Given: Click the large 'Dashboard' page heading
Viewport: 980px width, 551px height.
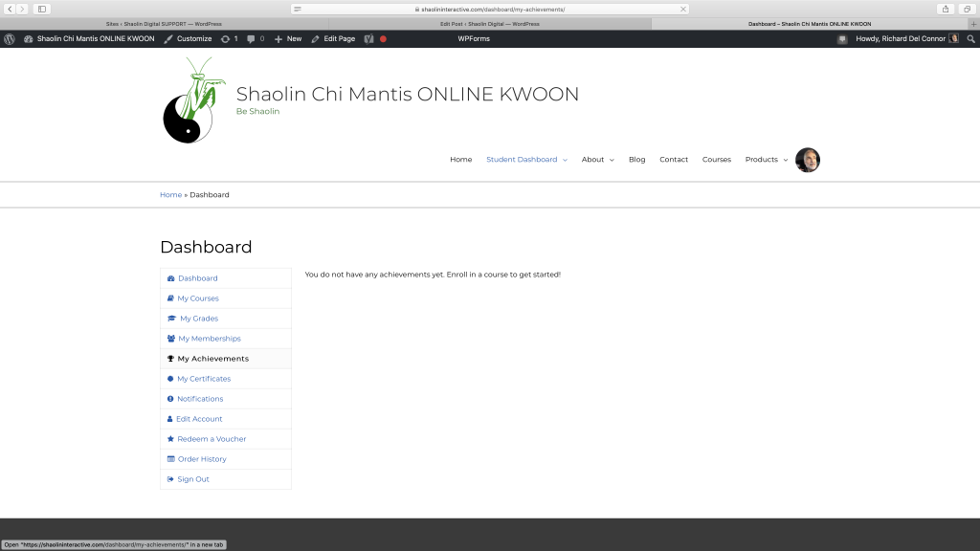Looking at the screenshot, I should 206,247.
